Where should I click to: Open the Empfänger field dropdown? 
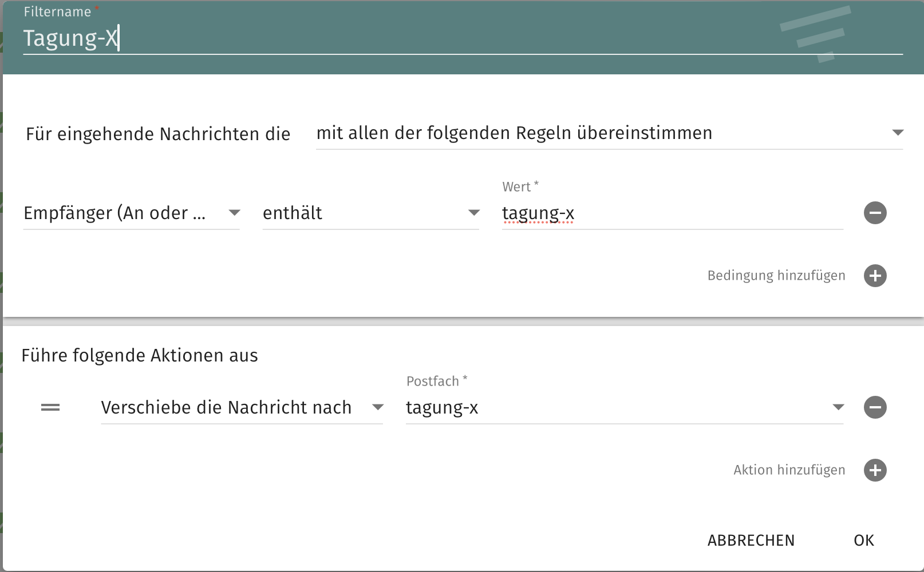tap(131, 213)
